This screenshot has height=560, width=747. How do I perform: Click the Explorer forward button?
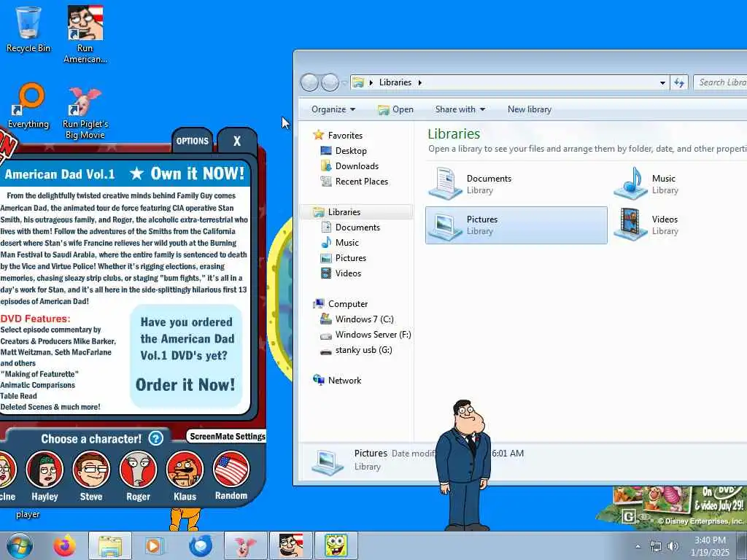tap(330, 82)
